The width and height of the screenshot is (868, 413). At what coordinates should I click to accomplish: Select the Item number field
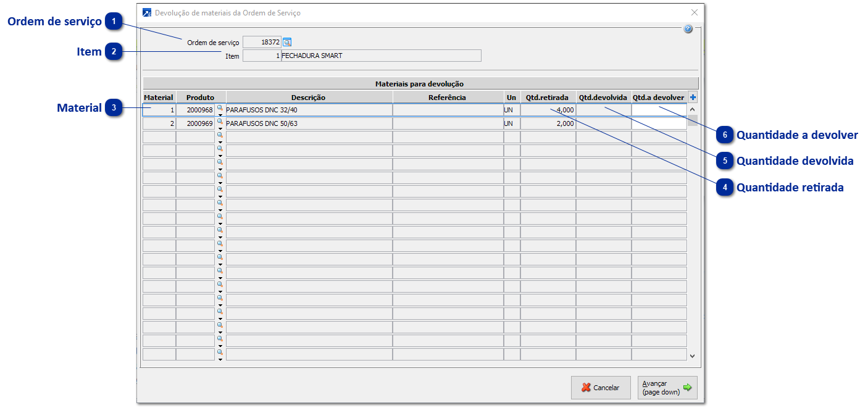point(262,56)
